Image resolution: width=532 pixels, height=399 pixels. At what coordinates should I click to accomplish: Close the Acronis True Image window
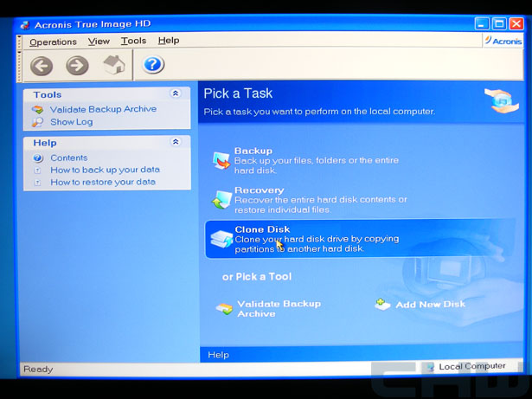click(516, 23)
